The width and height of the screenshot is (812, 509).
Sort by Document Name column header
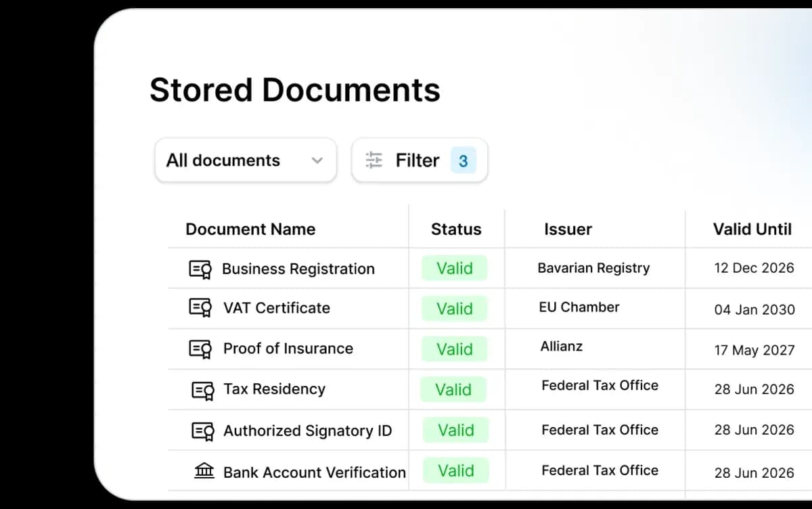pyautogui.click(x=250, y=229)
